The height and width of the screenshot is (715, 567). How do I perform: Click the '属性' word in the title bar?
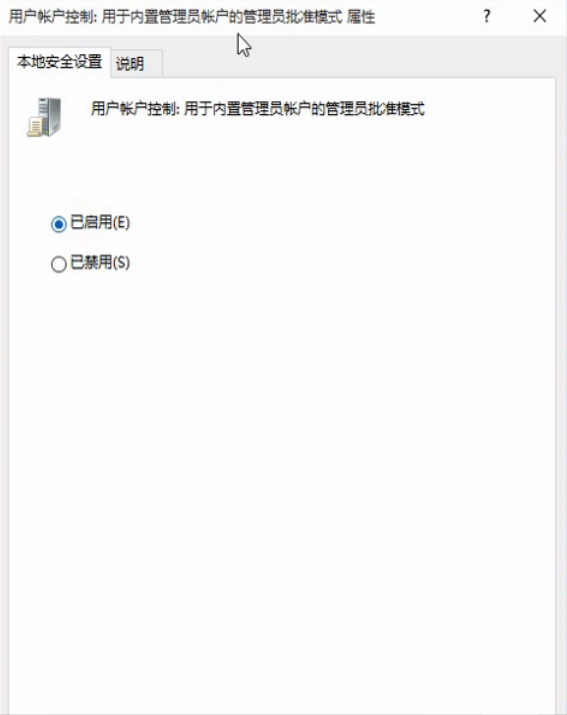361,17
